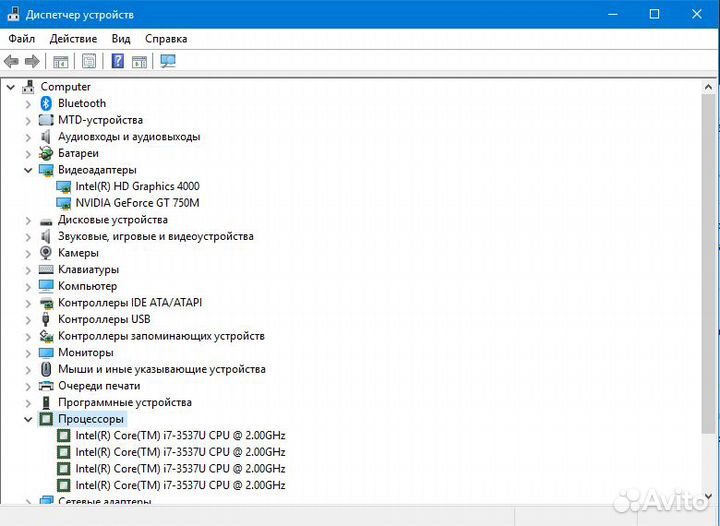Expand the Bluetooth category
720x526 pixels.
pyautogui.click(x=28, y=104)
